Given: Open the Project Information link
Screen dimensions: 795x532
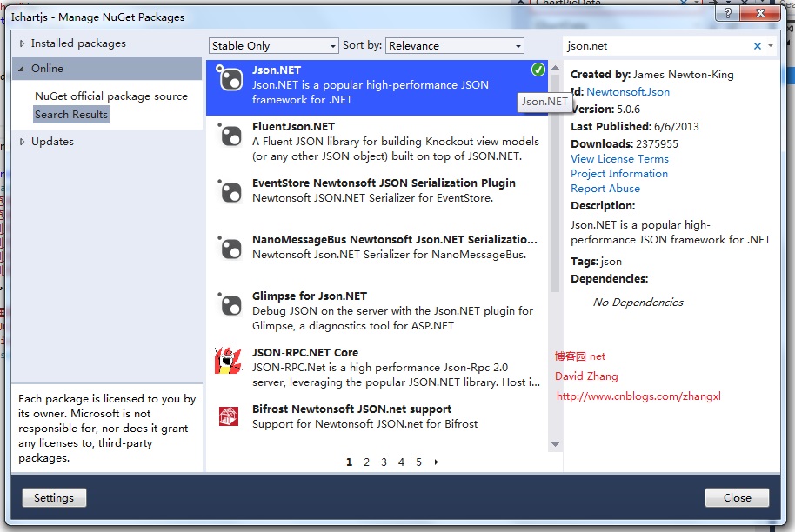Looking at the screenshot, I should [x=619, y=174].
